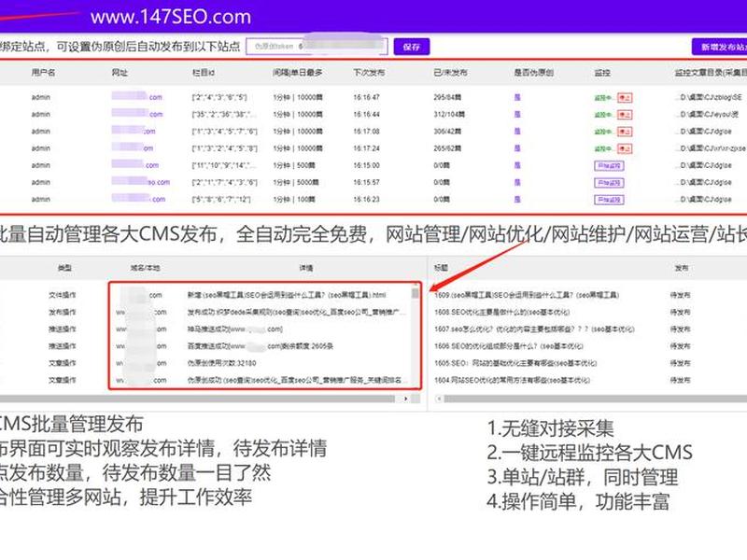Focus the 伪原创token input field
This screenshot has height=560, width=747.
317,47
